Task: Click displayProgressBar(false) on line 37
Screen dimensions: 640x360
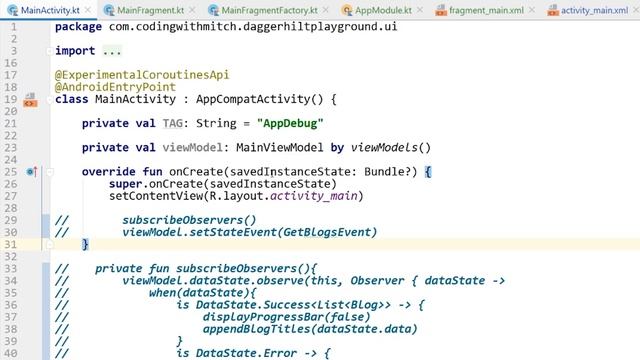Action: (x=287, y=317)
